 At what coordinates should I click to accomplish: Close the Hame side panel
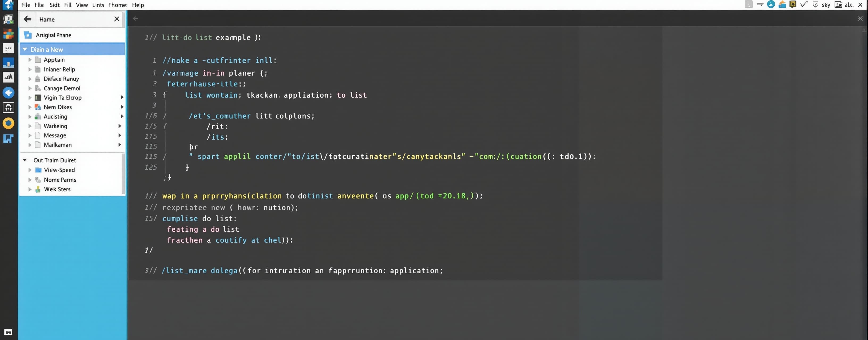pos(116,19)
